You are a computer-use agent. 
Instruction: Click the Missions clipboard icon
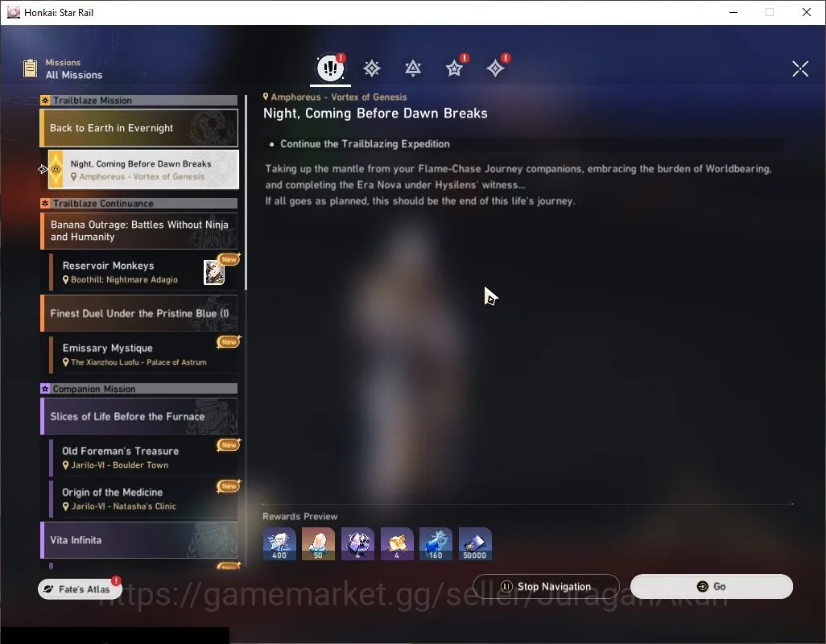(31, 68)
